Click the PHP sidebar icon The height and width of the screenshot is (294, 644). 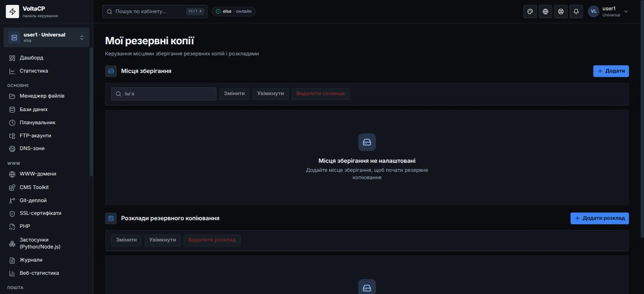point(12,226)
